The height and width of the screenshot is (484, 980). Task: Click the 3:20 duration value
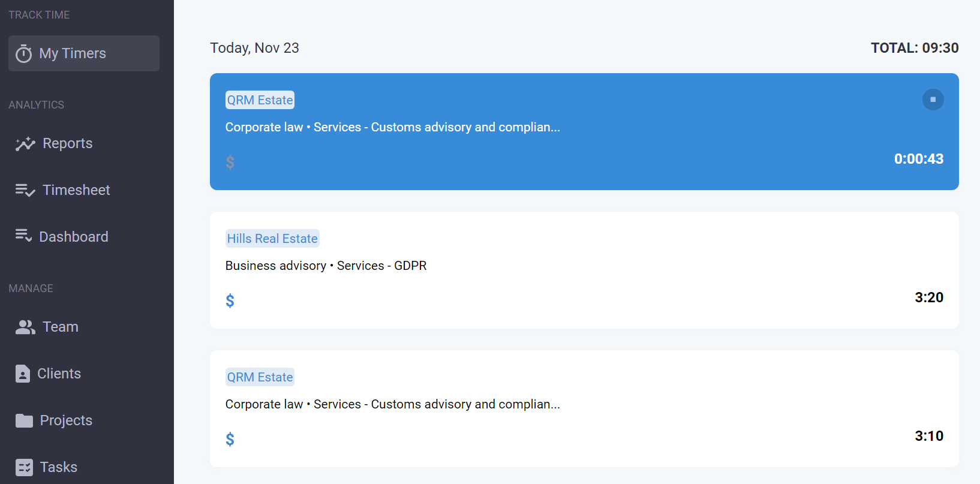click(x=929, y=297)
